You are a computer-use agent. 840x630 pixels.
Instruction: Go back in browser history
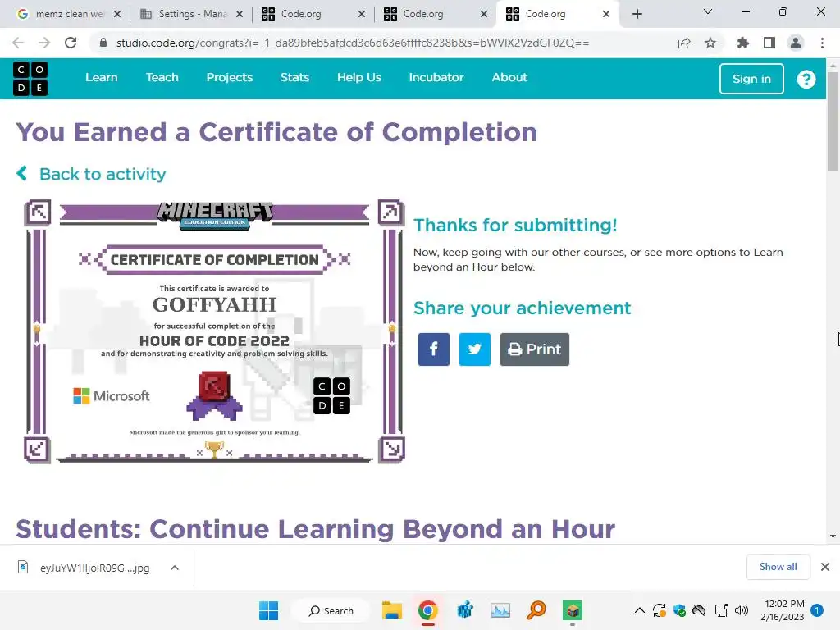click(18, 43)
